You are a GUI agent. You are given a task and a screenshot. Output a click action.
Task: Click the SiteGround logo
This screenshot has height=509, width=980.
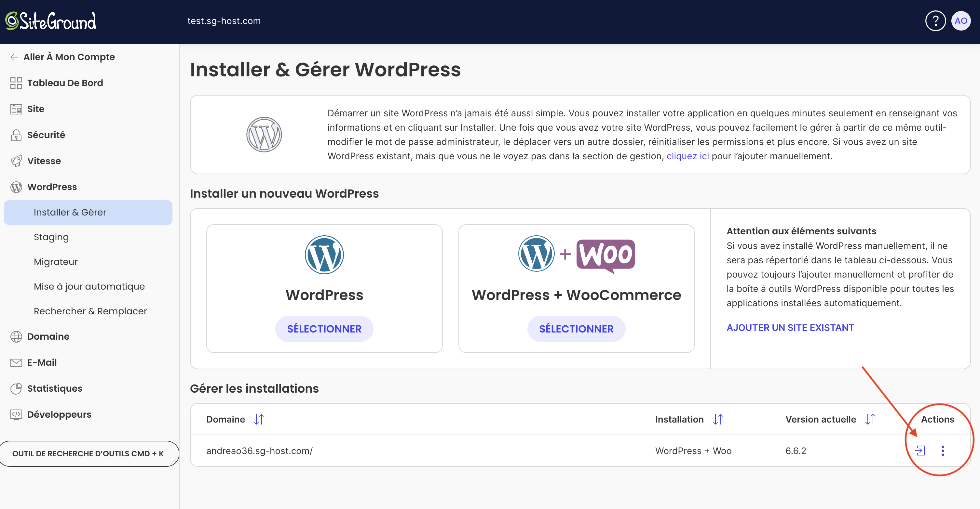point(51,21)
